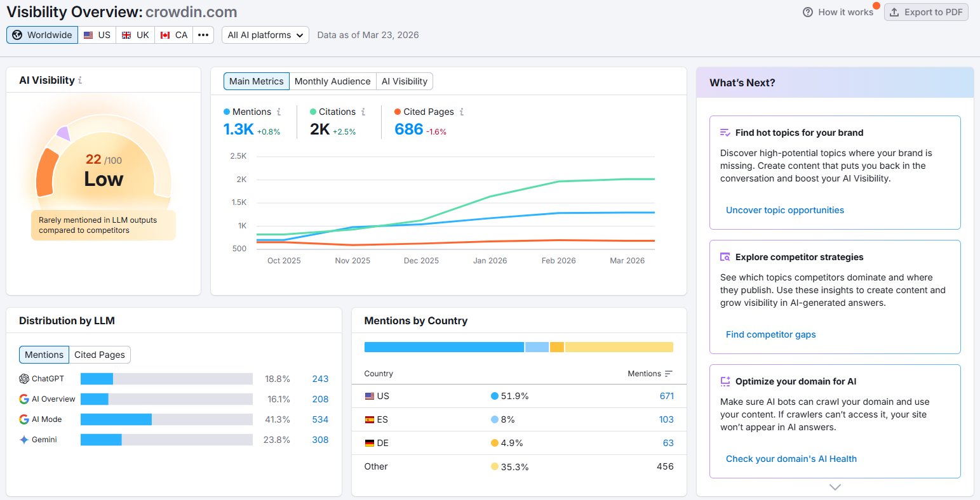Click the sort icon next to Mentions column header
This screenshot has height=500, width=980.
(669, 374)
